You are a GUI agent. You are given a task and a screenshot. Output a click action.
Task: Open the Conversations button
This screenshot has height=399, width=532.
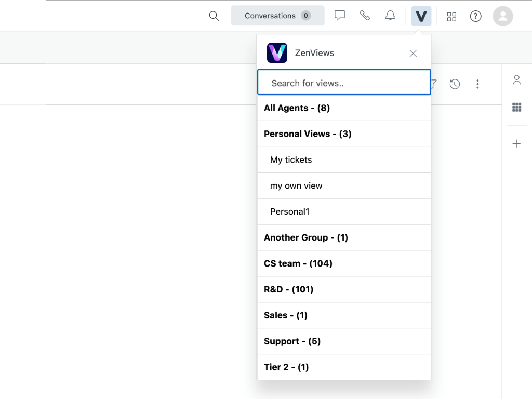pyautogui.click(x=277, y=16)
